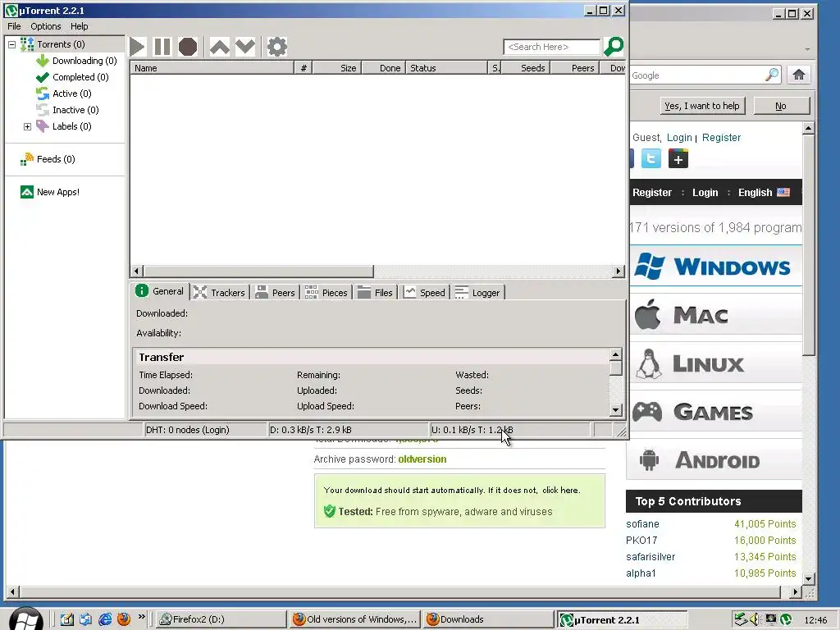Click the Windows Start button

coord(25,619)
